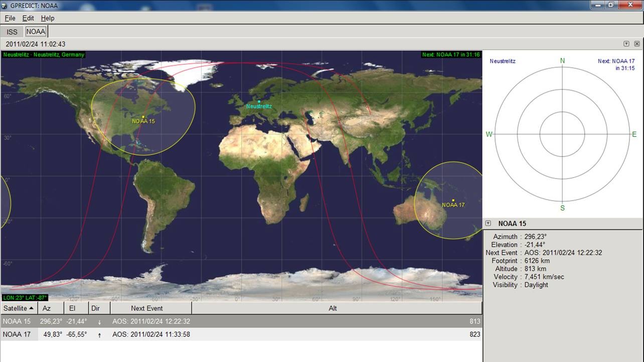Viewport: 644px width, 362px height.
Task: Click N label on polar plot
Action: pos(562,61)
